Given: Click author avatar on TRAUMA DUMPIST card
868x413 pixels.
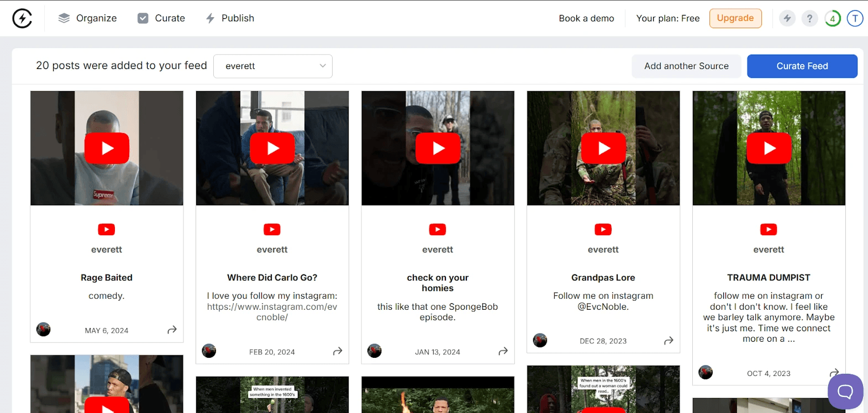Looking at the screenshot, I should pos(706,372).
